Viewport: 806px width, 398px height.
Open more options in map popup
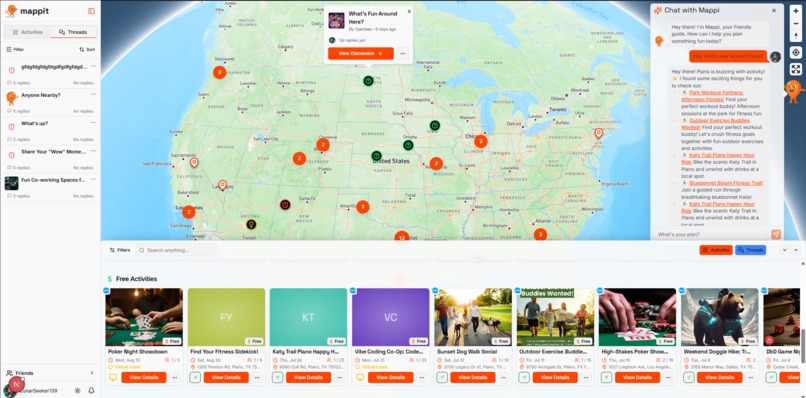coord(402,53)
